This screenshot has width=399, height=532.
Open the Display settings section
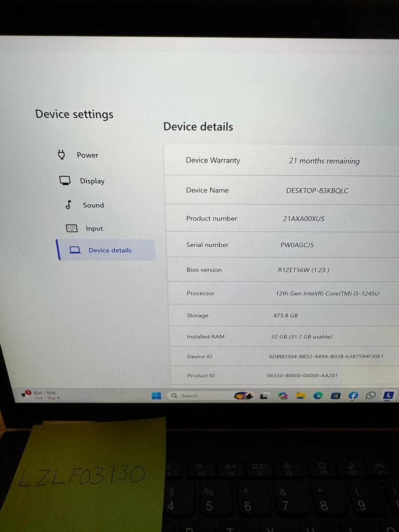click(x=82, y=181)
